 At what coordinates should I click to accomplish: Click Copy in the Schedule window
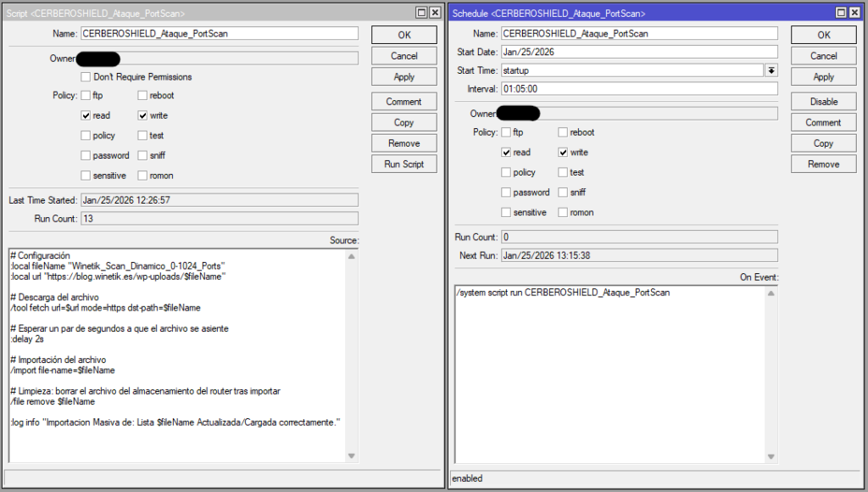click(823, 143)
